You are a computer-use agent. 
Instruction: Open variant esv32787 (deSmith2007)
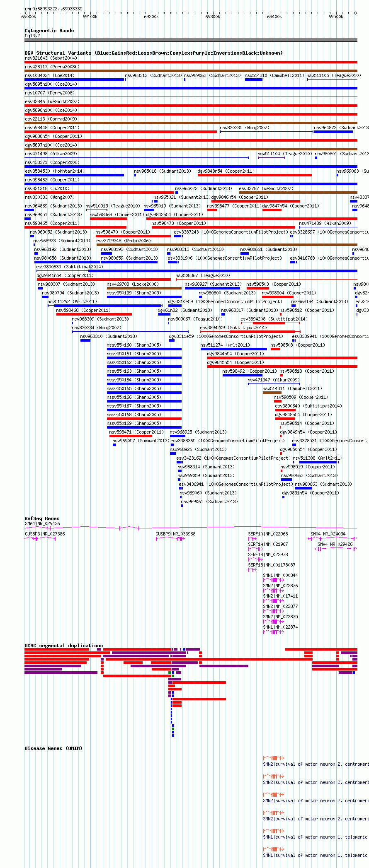click(x=266, y=188)
